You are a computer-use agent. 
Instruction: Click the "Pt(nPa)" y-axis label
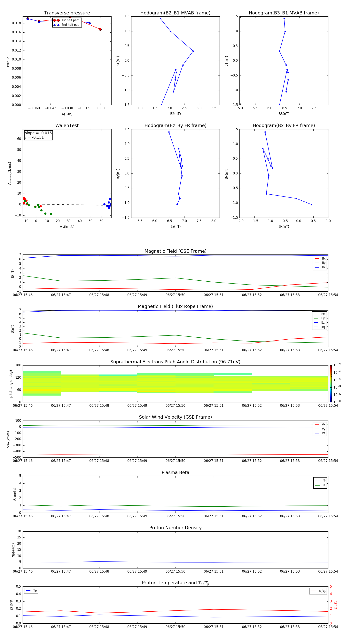(8, 61)
